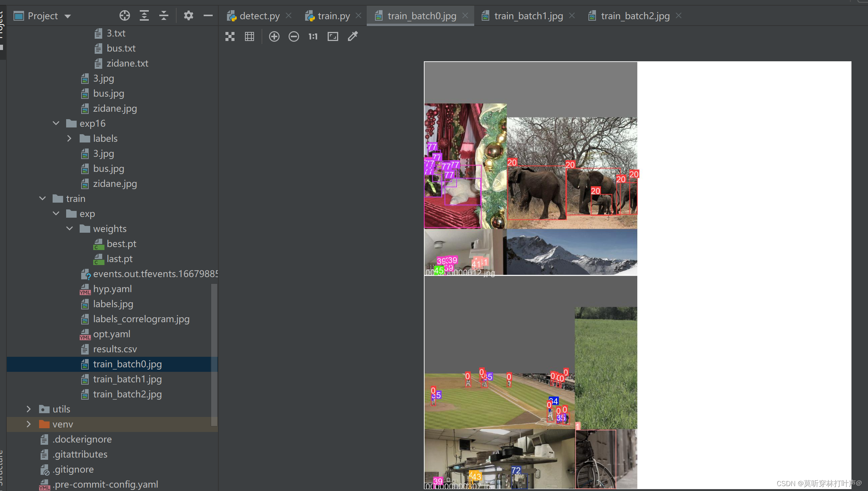Collapse the train folder
This screenshot has width=868, height=491.
pyautogui.click(x=42, y=199)
